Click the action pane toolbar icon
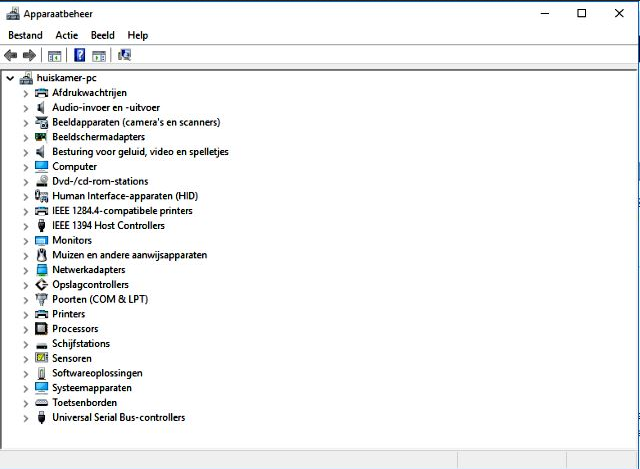 99,56
